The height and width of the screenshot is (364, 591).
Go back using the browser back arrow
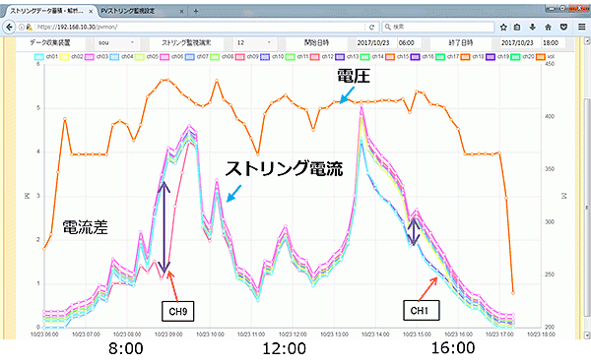tap(9, 28)
